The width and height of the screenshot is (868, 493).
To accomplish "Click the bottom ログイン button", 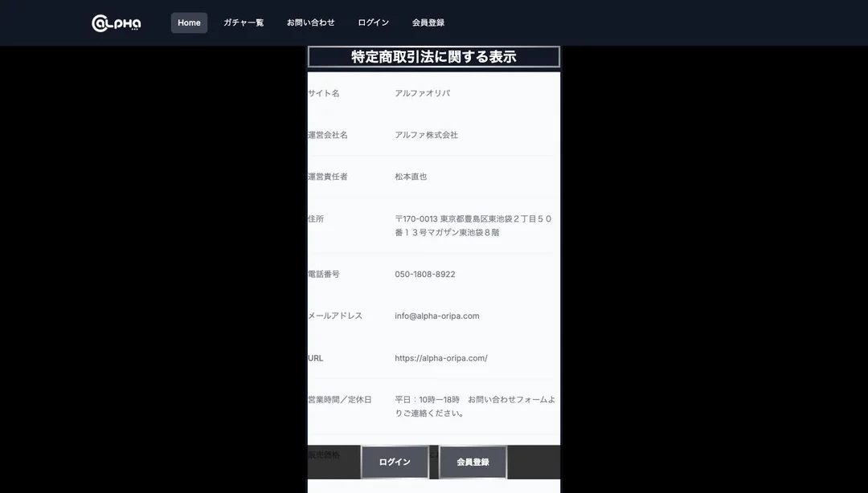I will click(395, 462).
